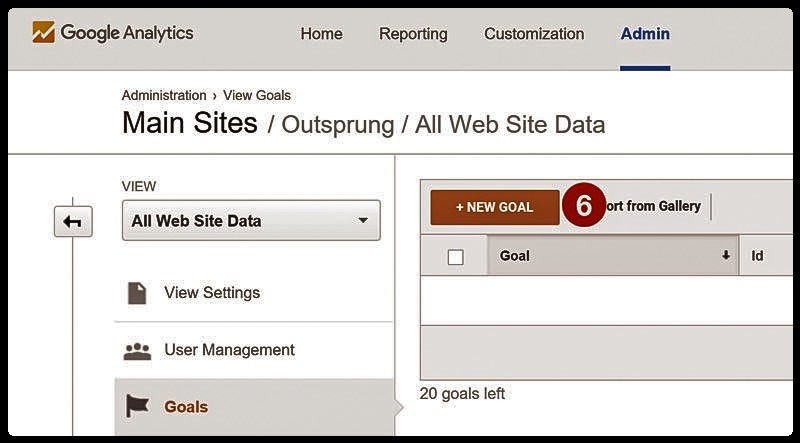Click the numbered 6 step marker

[584, 206]
